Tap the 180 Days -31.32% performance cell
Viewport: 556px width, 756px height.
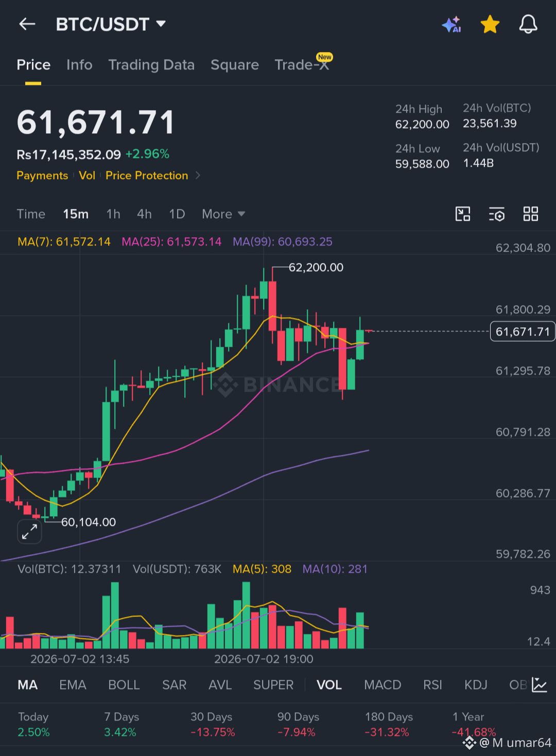(x=389, y=724)
